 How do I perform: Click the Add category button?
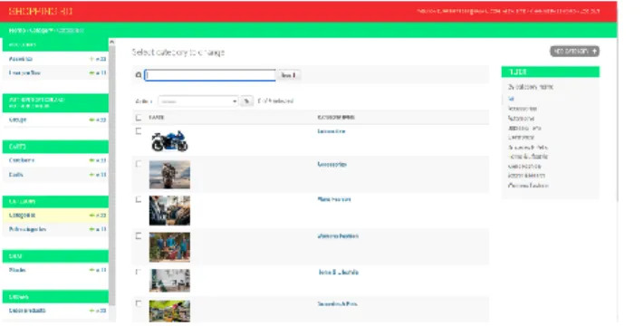[x=574, y=52]
